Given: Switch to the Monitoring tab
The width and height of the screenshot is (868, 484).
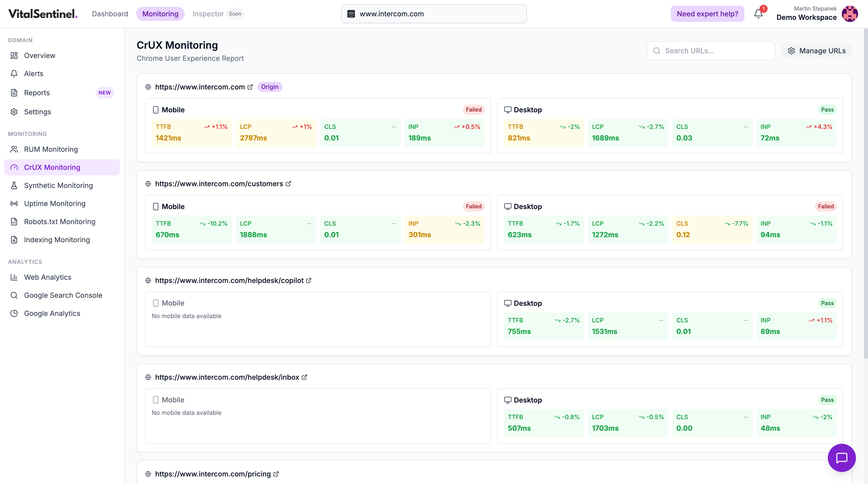Looking at the screenshot, I should [160, 14].
